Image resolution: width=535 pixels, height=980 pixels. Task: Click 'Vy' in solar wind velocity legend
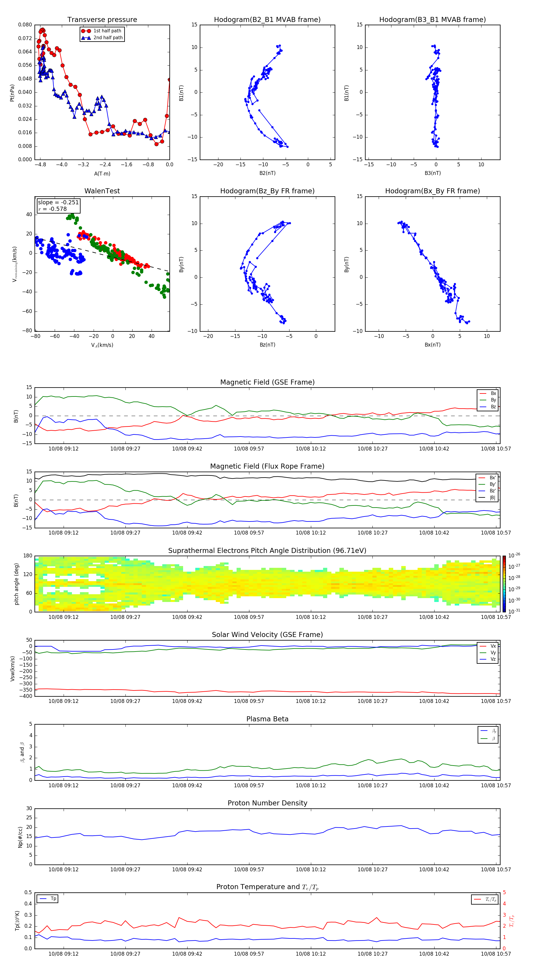click(488, 652)
